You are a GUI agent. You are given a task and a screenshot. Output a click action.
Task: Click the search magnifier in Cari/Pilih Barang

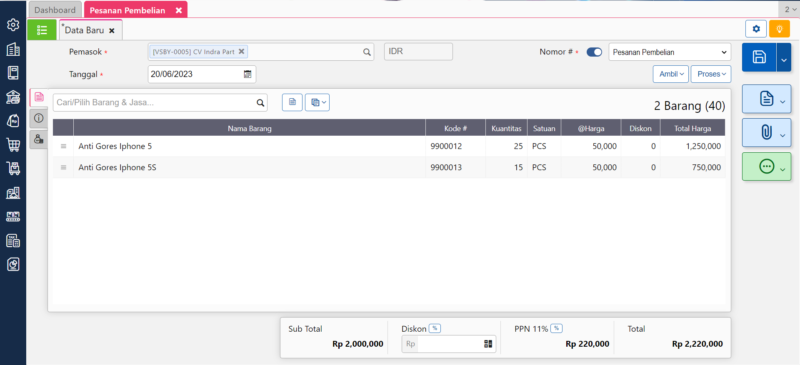point(260,103)
